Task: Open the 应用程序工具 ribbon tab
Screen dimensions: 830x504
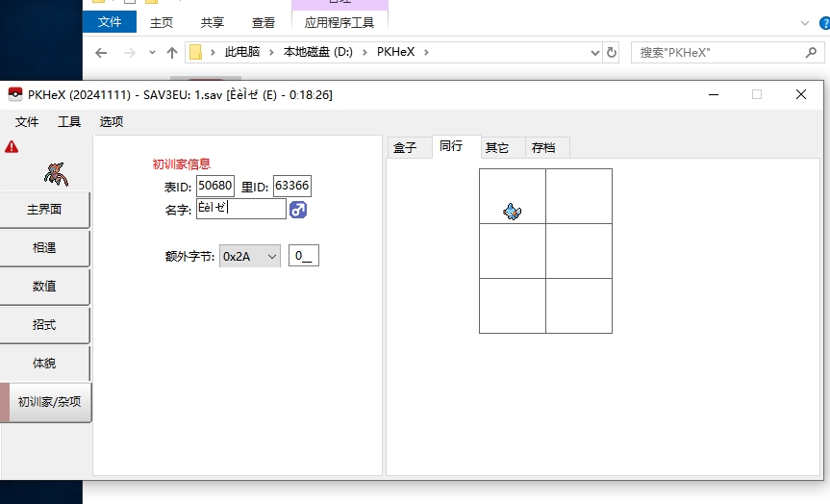Action: coord(340,23)
